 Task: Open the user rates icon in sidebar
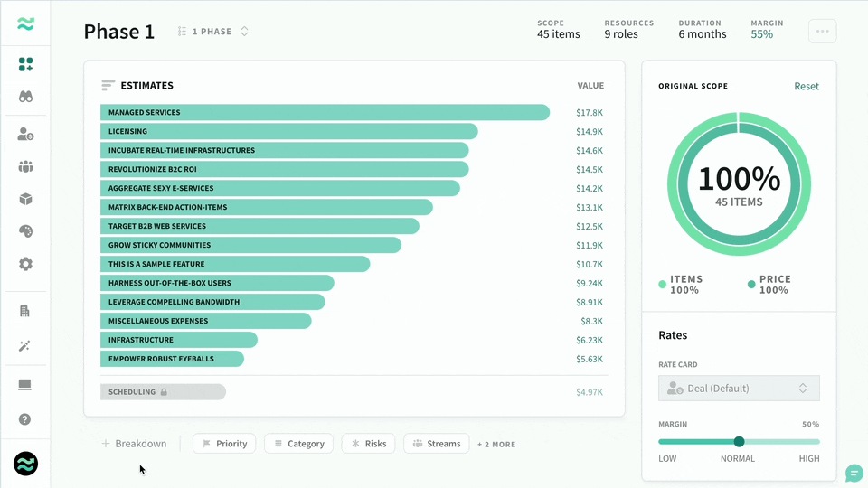tap(25, 134)
